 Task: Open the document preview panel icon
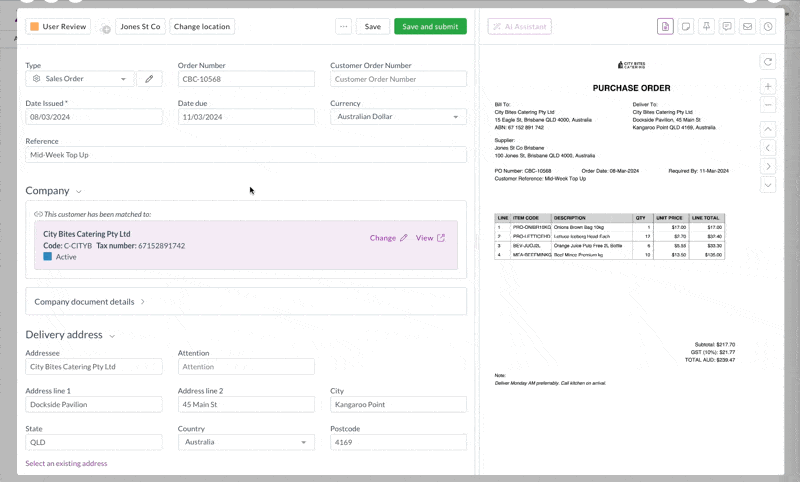665,27
